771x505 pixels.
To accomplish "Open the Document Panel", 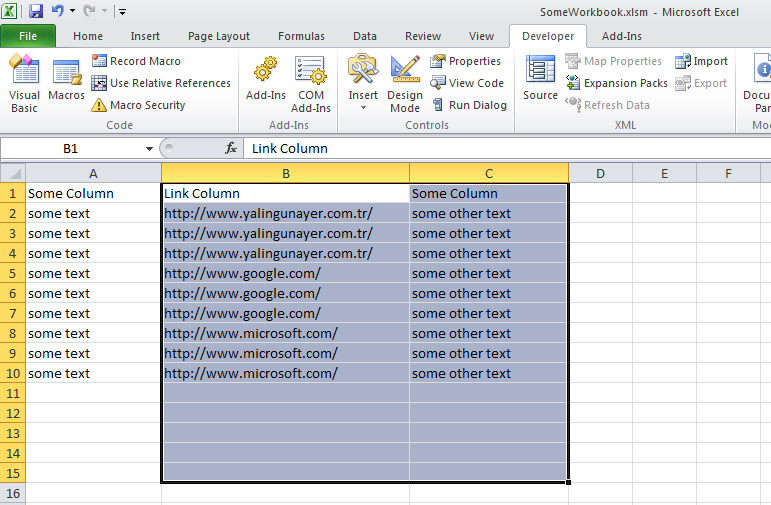I will pyautogui.click(x=757, y=84).
